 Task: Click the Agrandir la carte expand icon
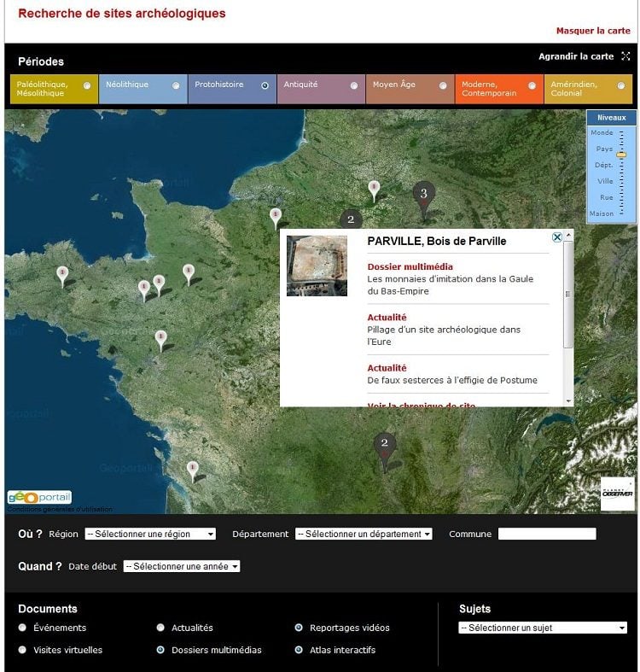click(625, 56)
